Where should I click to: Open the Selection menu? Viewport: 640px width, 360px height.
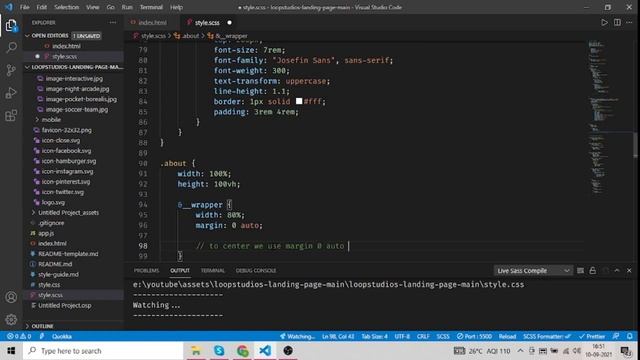(67, 7)
